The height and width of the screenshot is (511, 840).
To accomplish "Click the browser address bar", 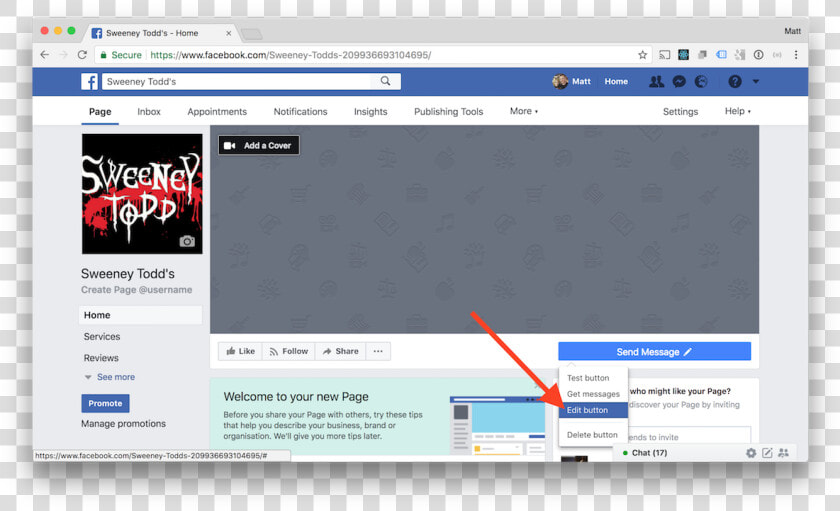I will [372, 55].
